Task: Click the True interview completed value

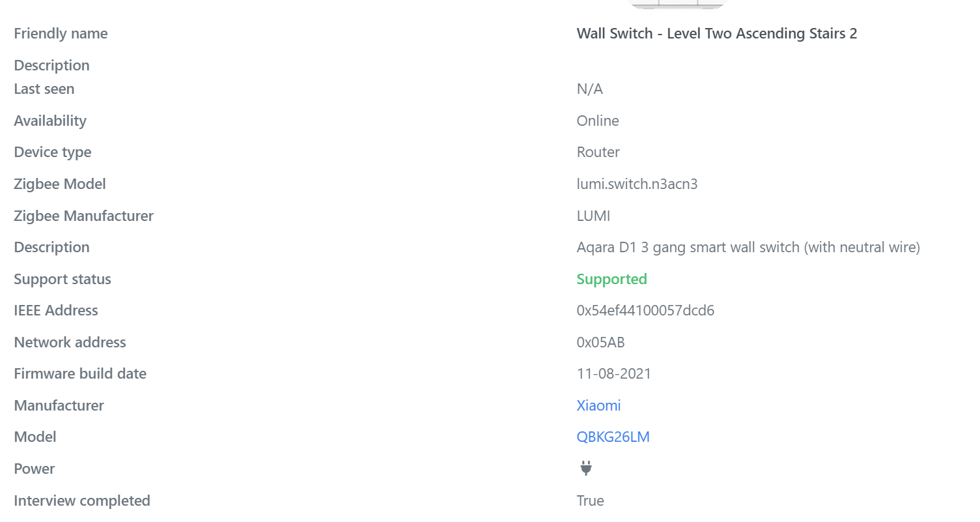Action: coord(589,500)
